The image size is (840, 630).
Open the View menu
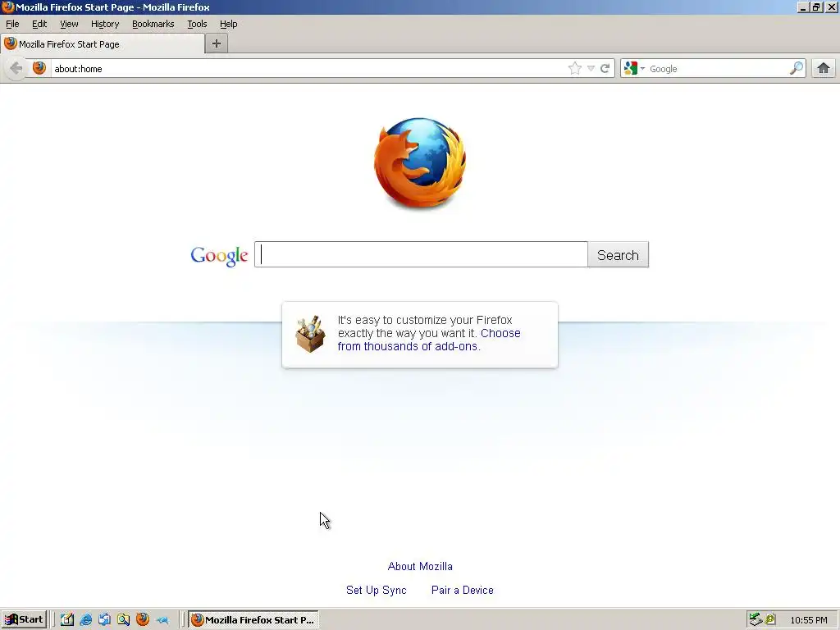[x=69, y=24]
